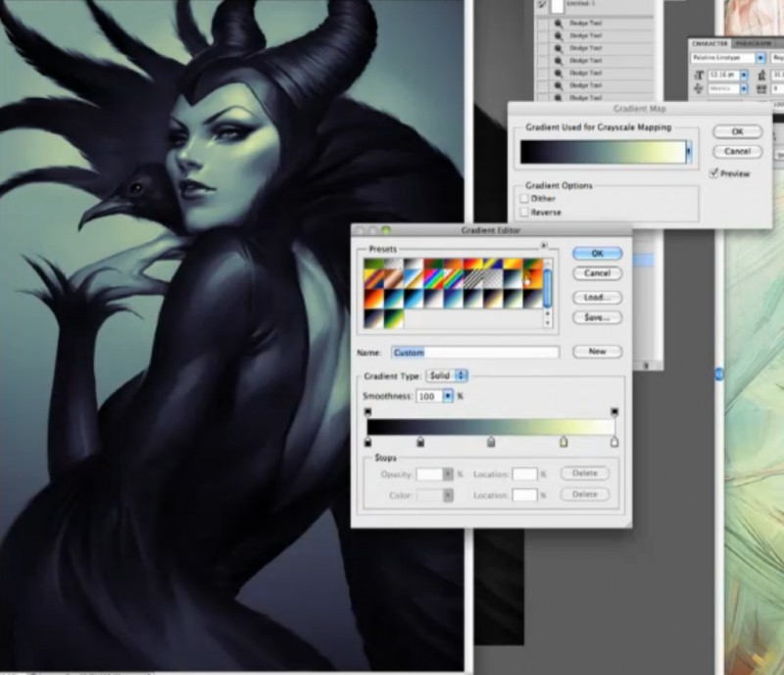Select the yellow-blue diagonal striped preset in the top row

[x=493, y=264]
